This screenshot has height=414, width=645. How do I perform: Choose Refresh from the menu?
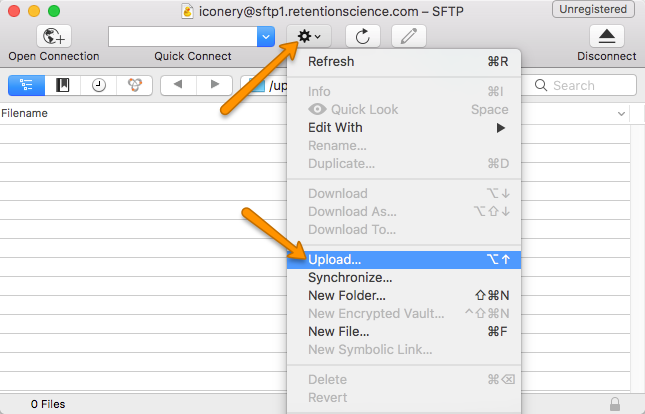pos(404,61)
